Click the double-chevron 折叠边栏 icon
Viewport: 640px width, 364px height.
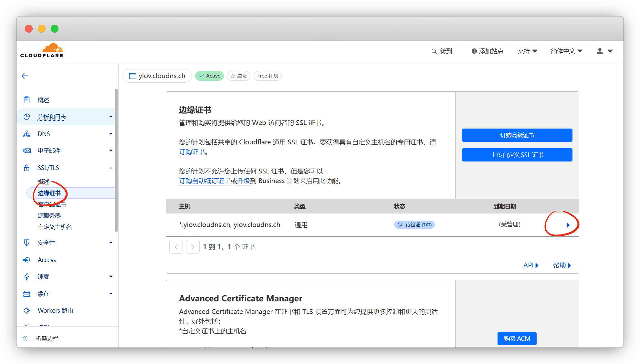pos(25,338)
